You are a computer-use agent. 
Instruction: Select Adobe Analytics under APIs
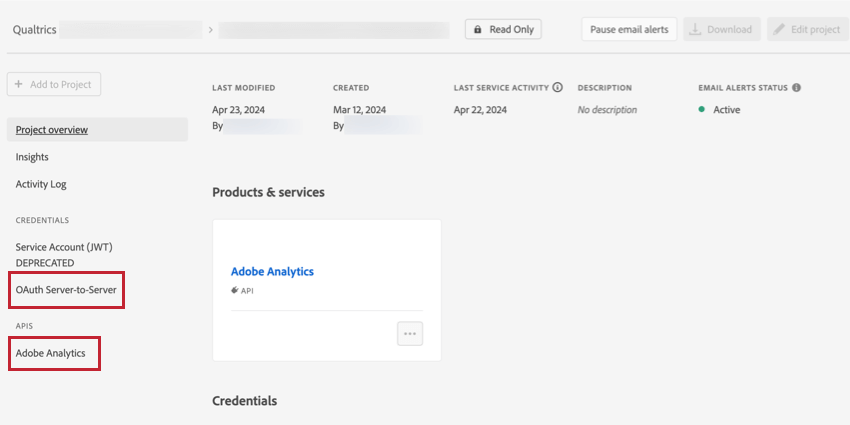51,353
